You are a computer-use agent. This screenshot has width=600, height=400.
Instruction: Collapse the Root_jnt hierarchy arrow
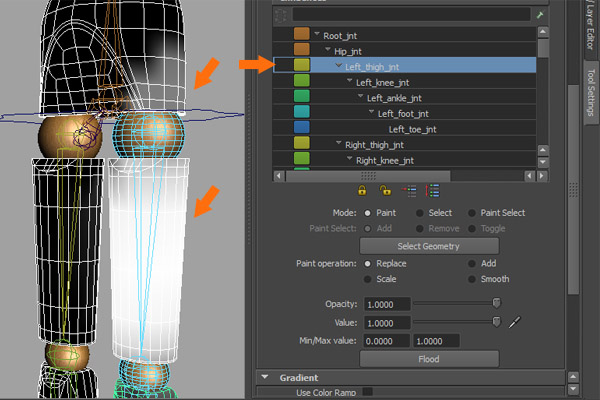(x=315, y=35)
